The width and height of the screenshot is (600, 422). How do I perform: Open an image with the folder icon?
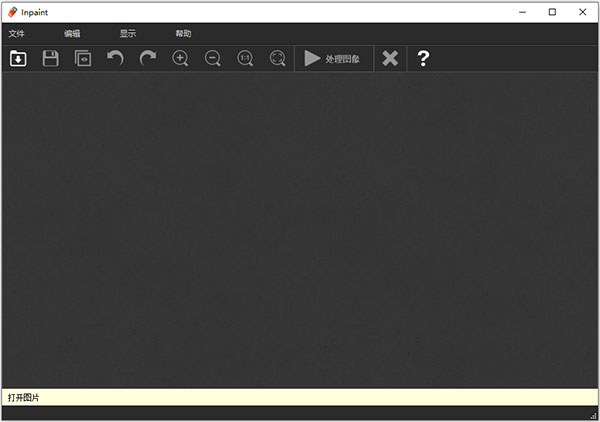coord(18,59)
